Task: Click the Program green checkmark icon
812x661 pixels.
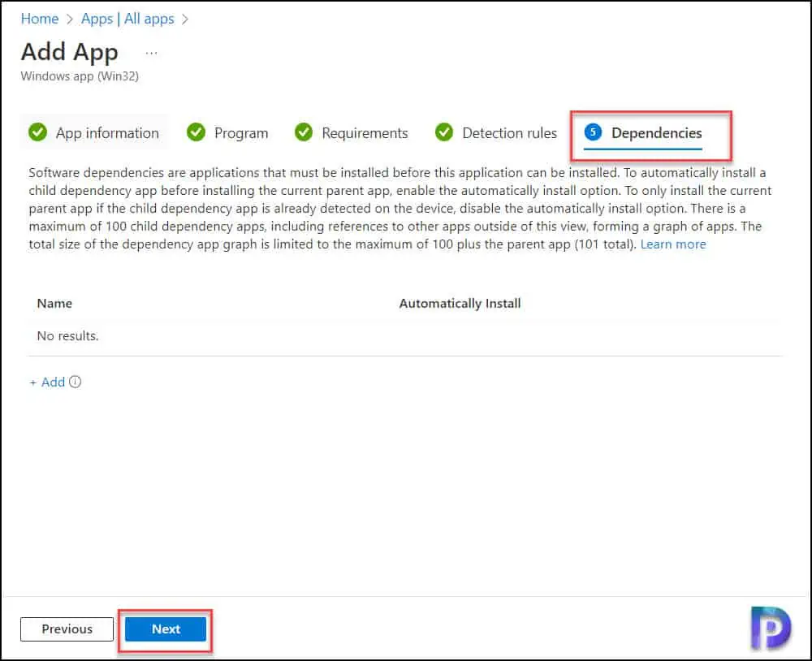Action: (x=196, y=132)
